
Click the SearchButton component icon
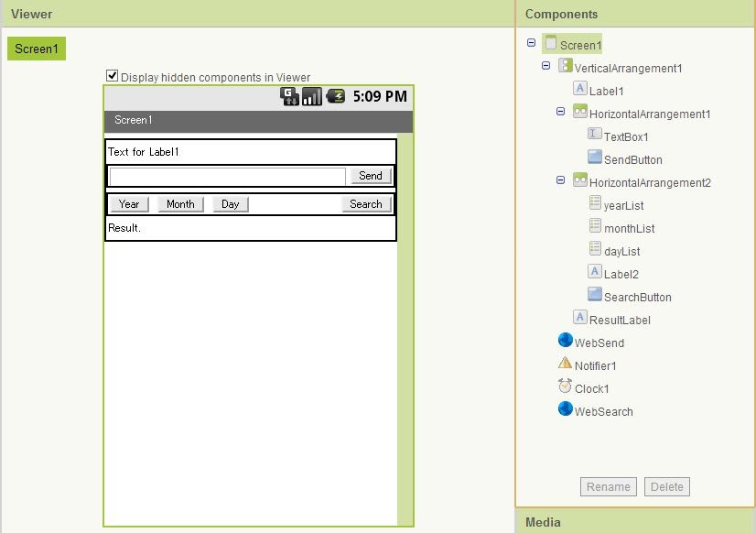[x=595, y=295]
